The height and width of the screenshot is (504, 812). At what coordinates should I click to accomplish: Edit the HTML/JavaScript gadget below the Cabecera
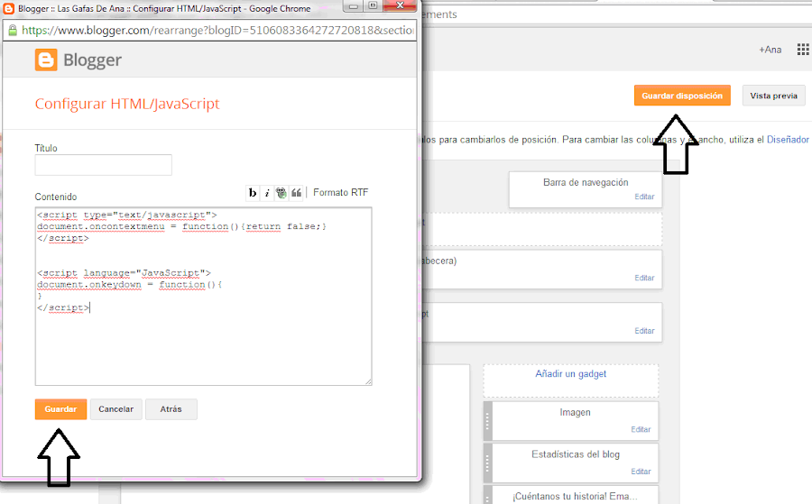click(644, 331)
